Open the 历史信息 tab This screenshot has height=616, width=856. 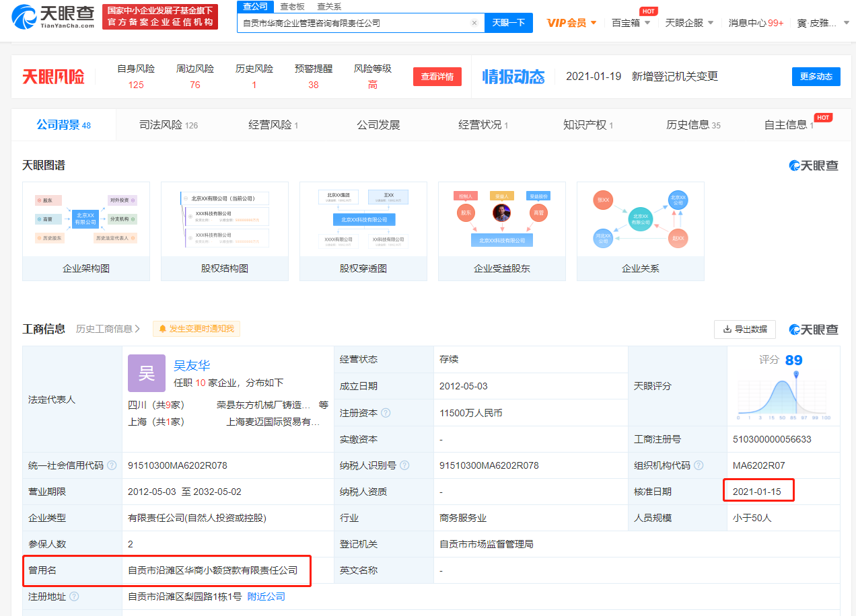coord(693,125)
